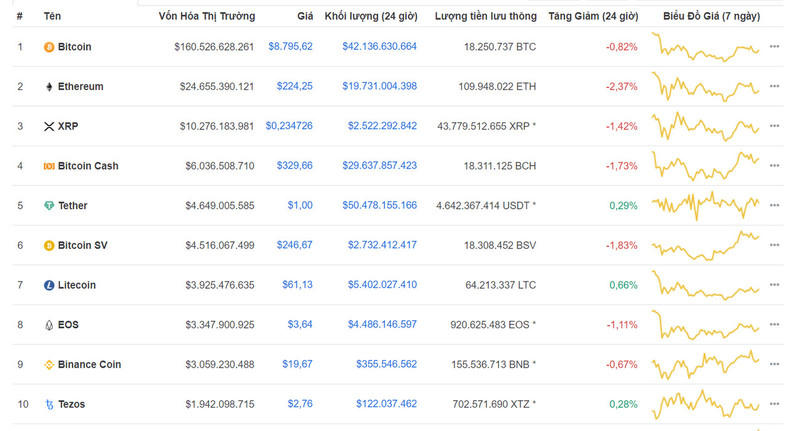Click the XRP logo icon

(x=49, y=126)
